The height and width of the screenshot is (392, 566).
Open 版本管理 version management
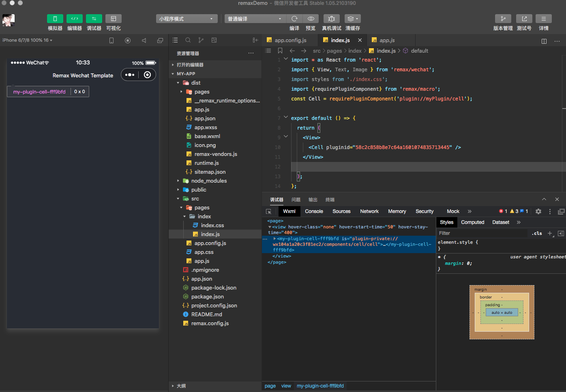click(503, 18)
